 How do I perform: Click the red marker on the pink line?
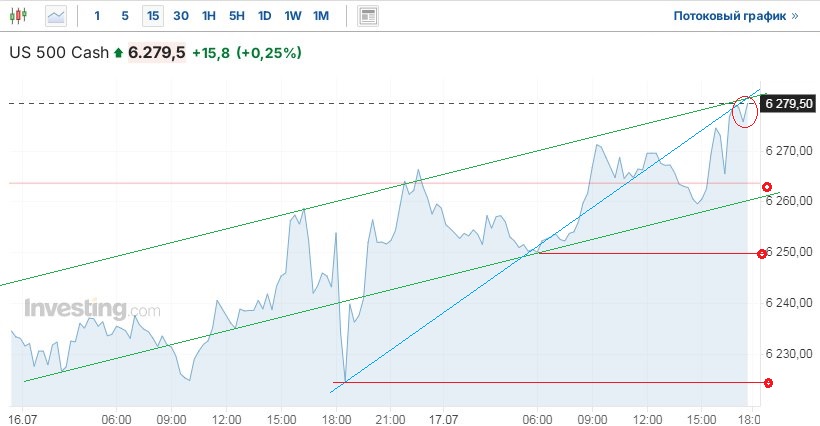point(767,187)
